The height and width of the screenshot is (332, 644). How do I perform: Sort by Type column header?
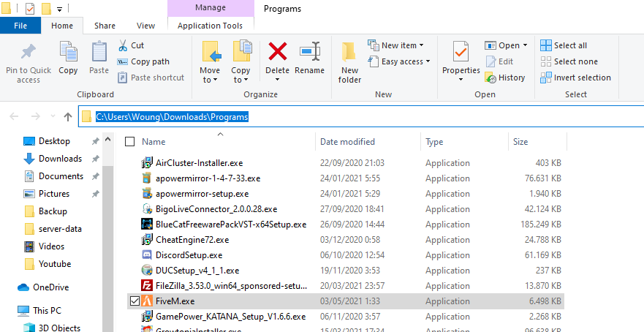click(434, 142)
